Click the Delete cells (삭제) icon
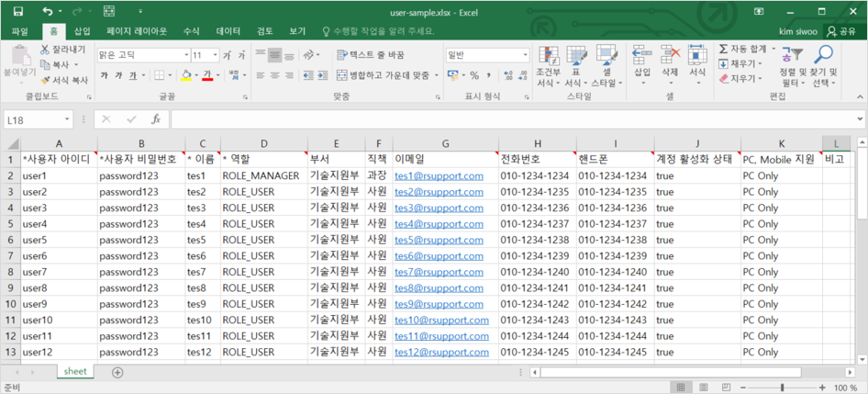Screen dimensions: 868x394 pyautogui.click(x=670, y=56)
